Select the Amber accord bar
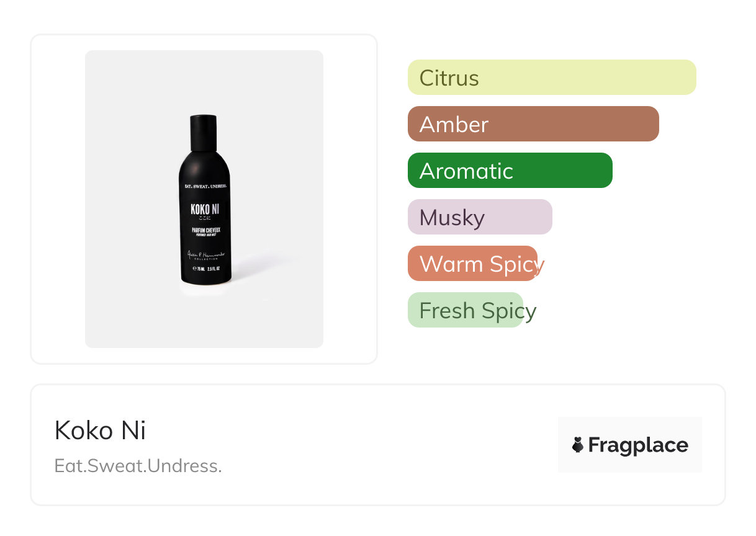The width and height of the screenshot is (756, 536). coord(533,124)
